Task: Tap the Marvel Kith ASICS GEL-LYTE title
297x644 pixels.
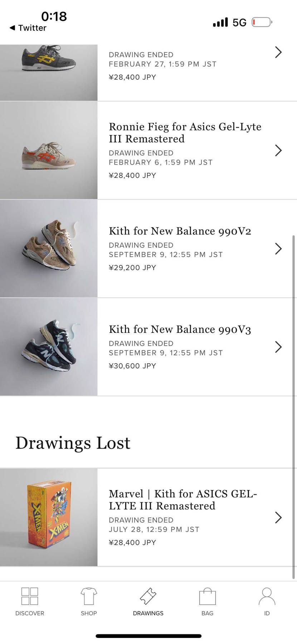Action: pos(183,499)
